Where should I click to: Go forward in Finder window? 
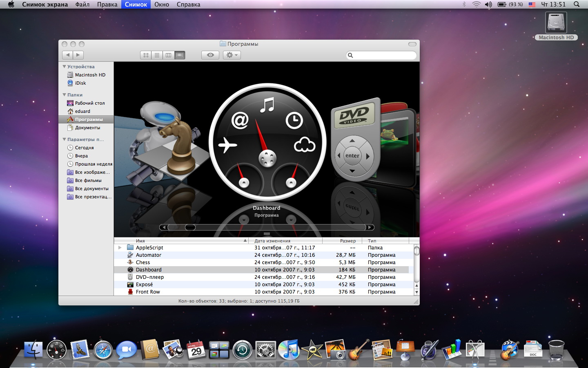[x=78, y=55]
